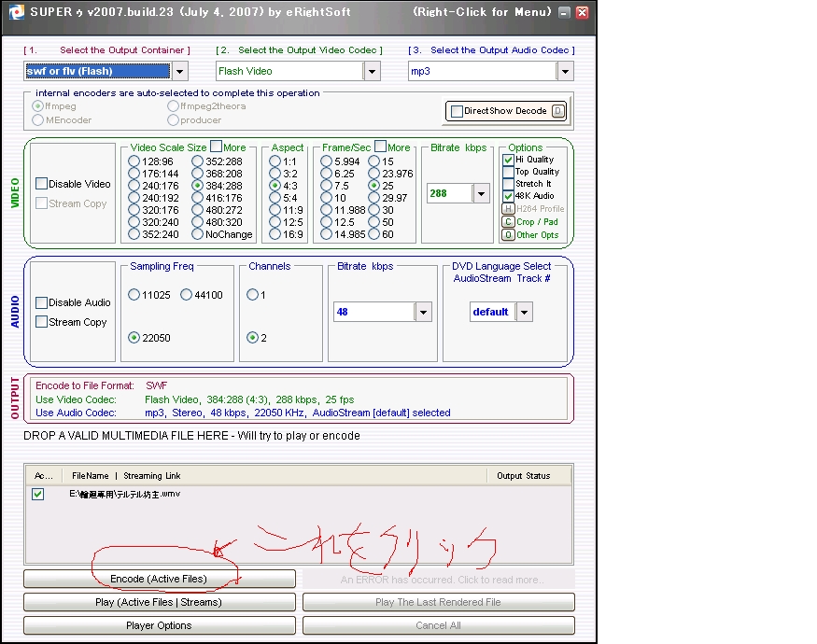The height and width of the screenshot is (644, 817).
Task: Select 320:240 video scale size
Action: 134,222
